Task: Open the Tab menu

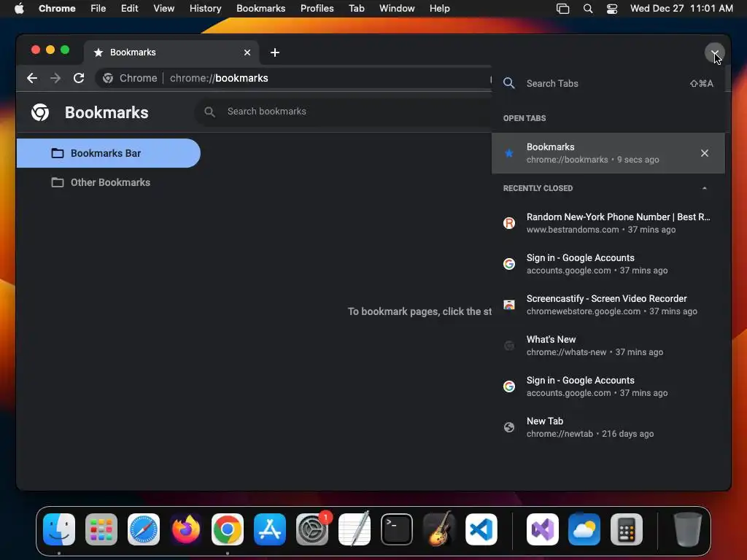Action: tap(356, 9)
